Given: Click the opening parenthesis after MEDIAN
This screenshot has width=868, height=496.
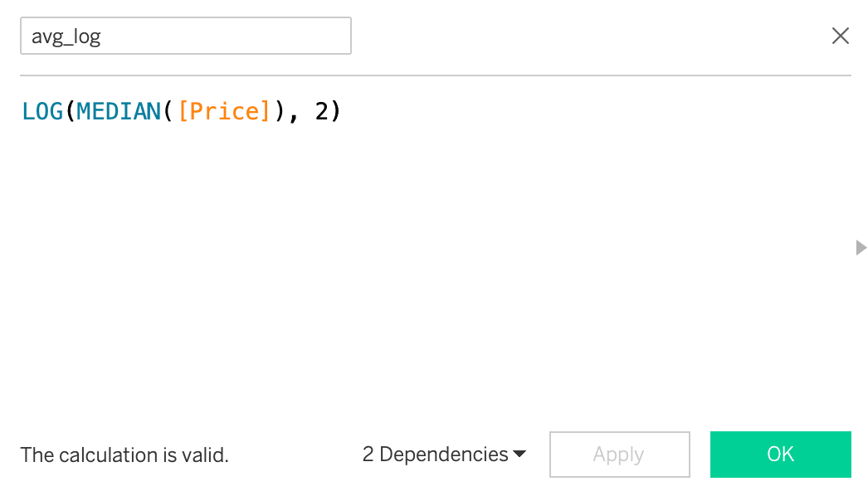Looking at the screenshot, I should click(168, 111).
